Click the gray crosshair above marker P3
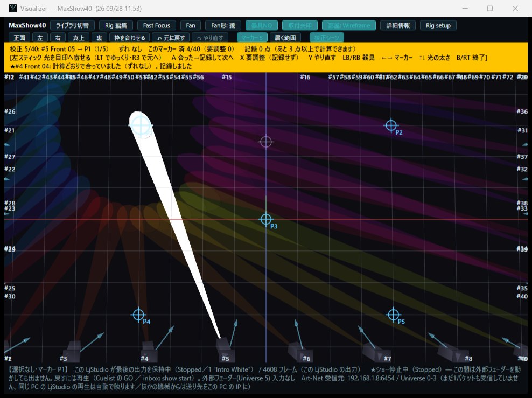532x398 pixels. pos(266,142)
